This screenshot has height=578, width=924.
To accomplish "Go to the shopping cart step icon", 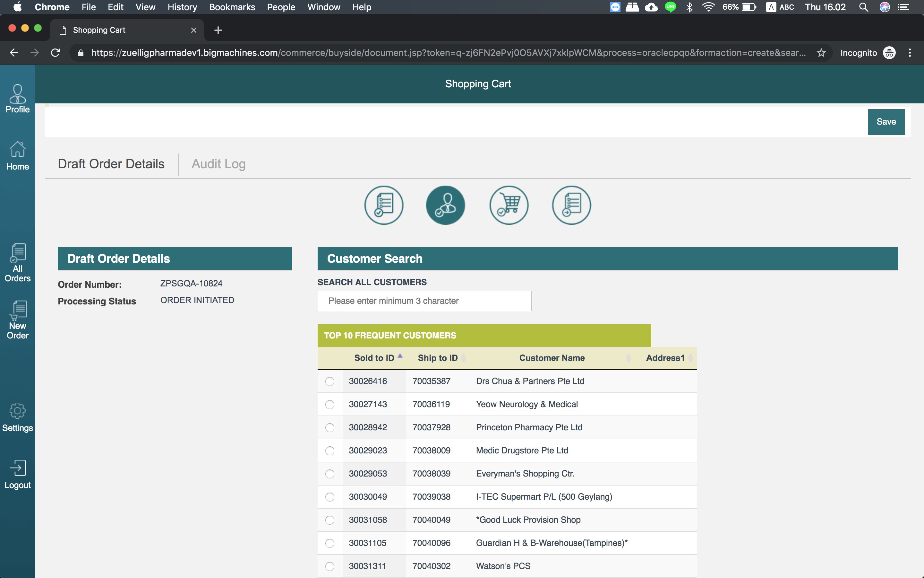I will point(509,205).
